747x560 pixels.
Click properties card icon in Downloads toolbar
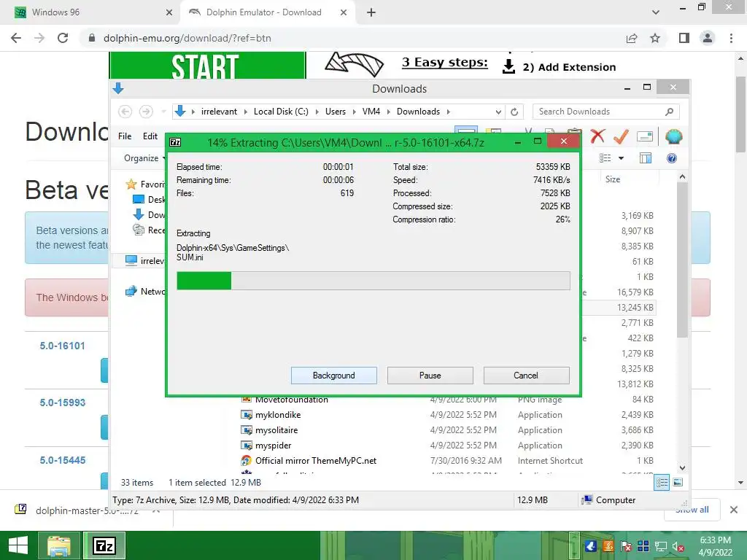pos(644,136)
